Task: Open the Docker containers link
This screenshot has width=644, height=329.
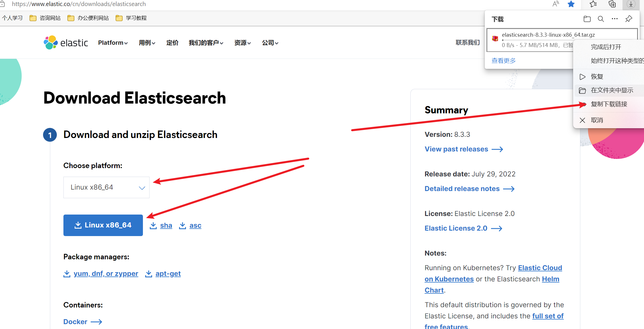Action: click(83, 322)
